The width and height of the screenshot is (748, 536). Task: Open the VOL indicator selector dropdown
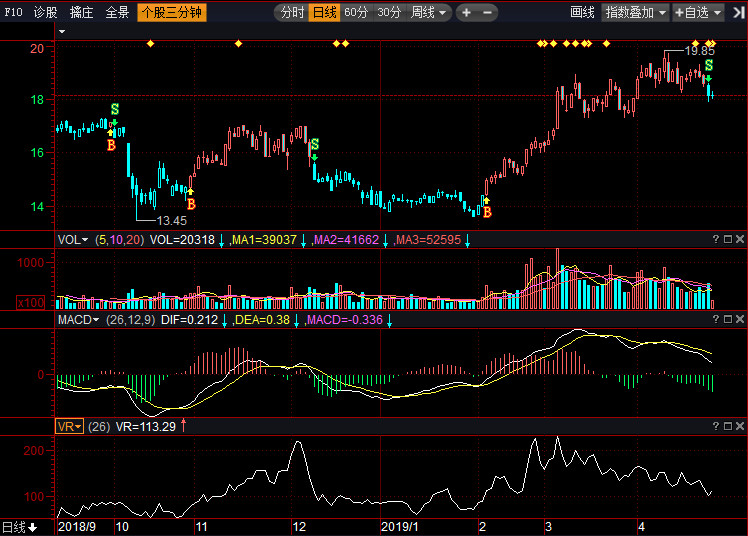pyautogui.click(x=72, y=240)
